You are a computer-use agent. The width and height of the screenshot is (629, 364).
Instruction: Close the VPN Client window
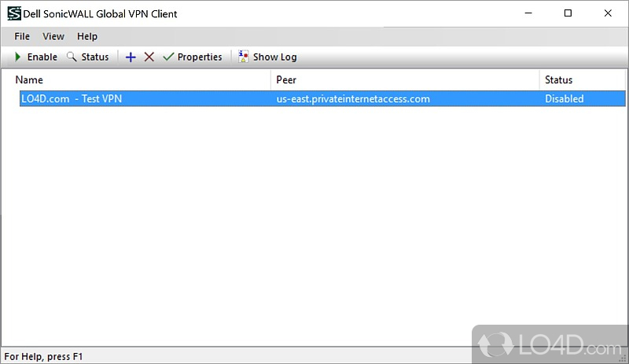tap(608, 13)
